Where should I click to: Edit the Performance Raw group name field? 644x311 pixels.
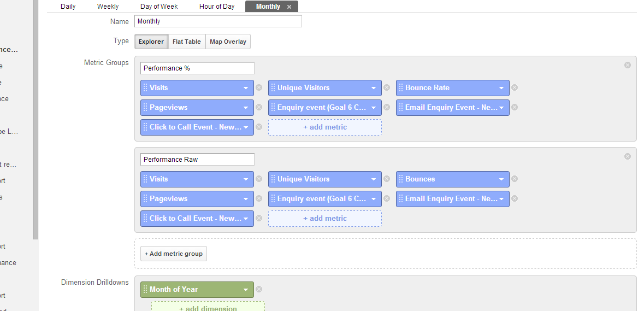(197, 160)
